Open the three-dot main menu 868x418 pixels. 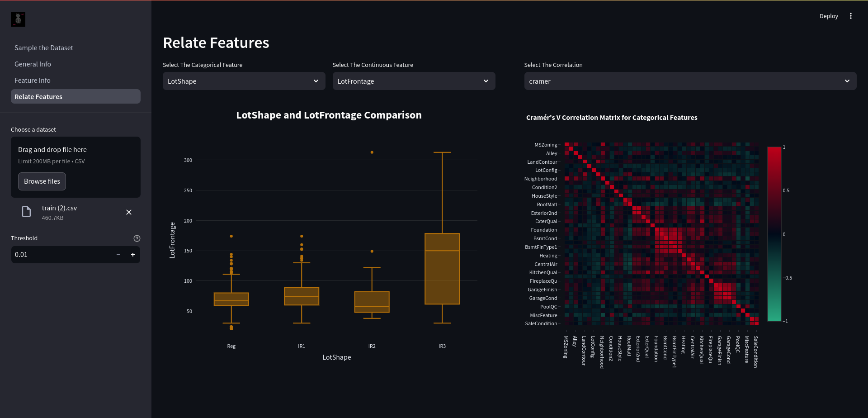pos(850,16)
